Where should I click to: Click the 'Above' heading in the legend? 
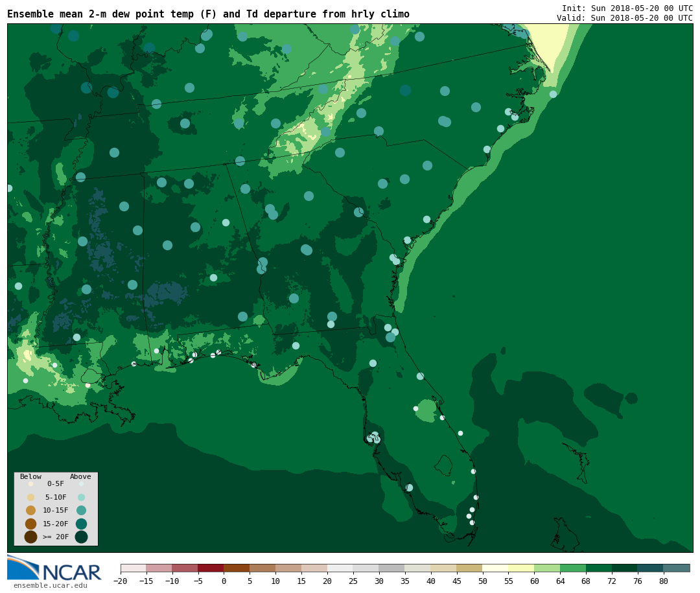pos(80,476)
